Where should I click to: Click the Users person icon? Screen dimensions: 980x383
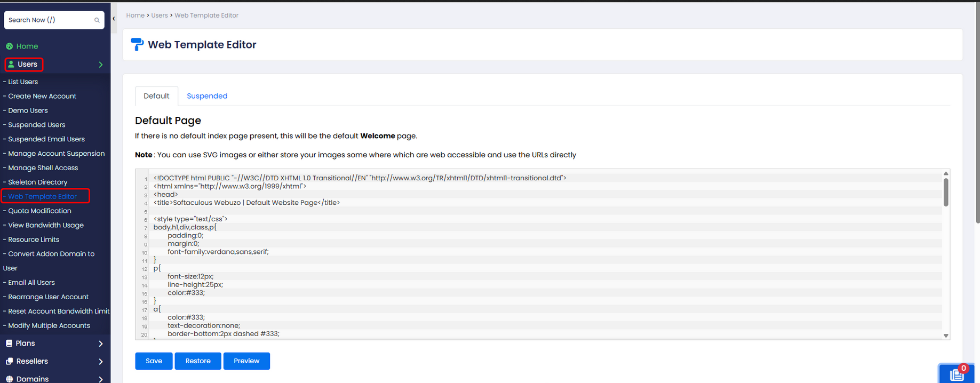coord(11,65)
